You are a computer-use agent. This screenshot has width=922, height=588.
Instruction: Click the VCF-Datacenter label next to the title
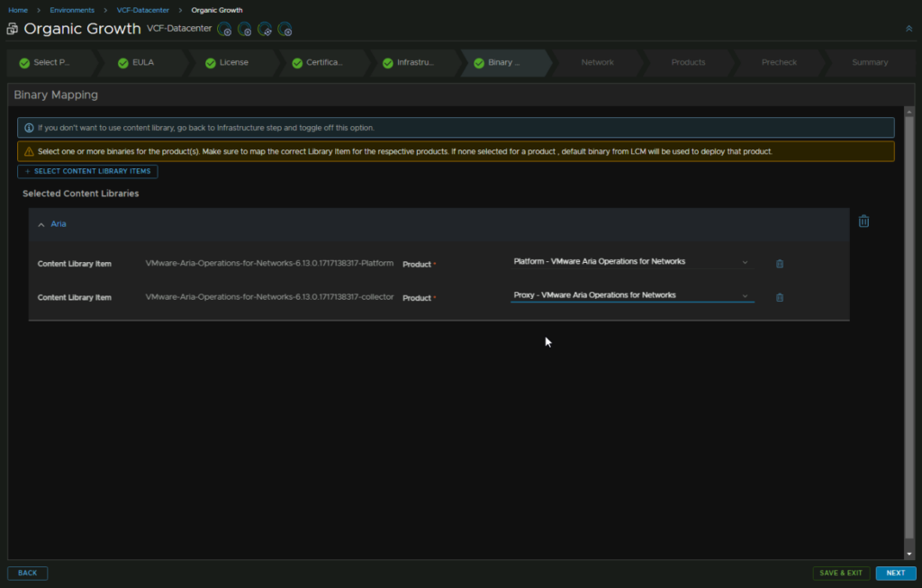(179, 28)
